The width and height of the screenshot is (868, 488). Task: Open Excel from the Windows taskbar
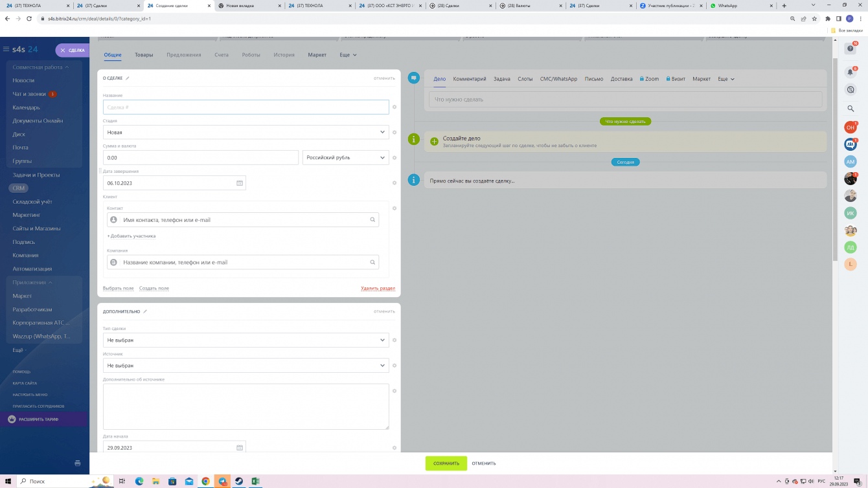point(257,482)
